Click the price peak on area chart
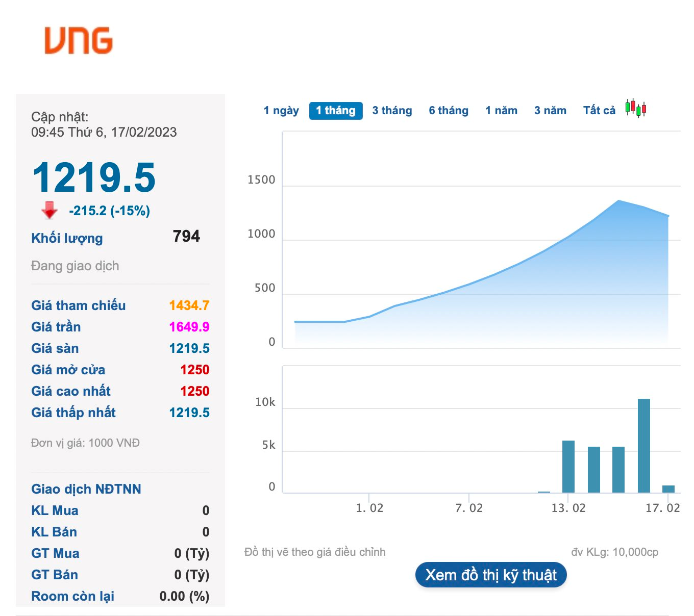 [x=618, y=201]
